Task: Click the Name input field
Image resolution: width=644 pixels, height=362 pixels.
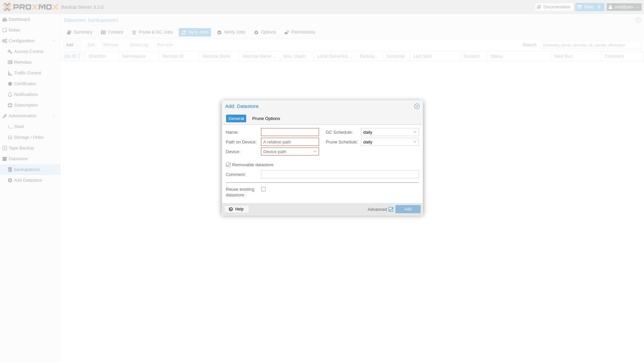Action: (x=290, y=132)
